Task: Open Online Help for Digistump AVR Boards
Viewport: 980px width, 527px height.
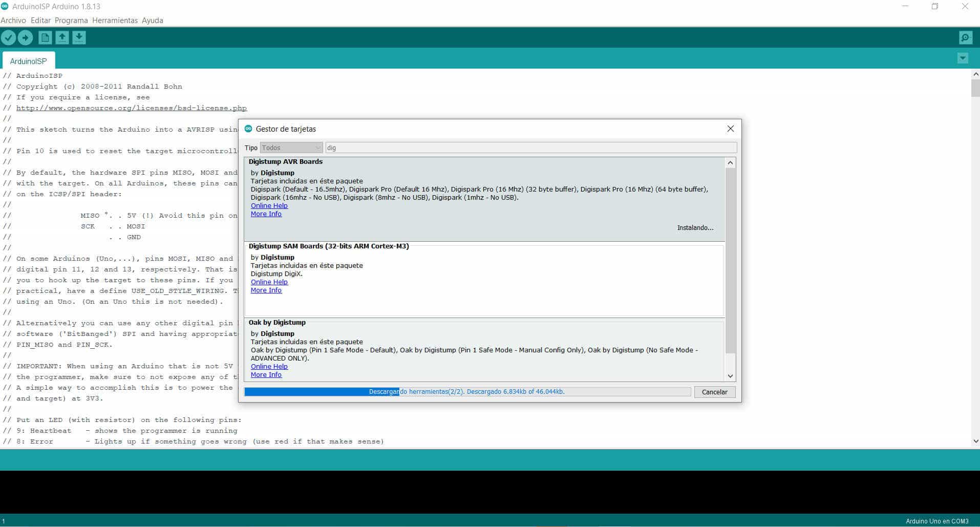Action: coord(269,205)
